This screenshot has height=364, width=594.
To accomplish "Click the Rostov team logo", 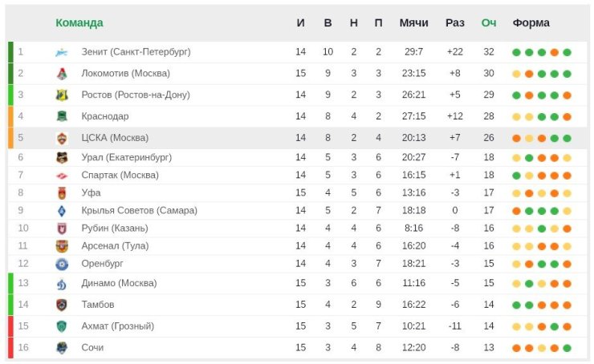I will coord(62,95).
